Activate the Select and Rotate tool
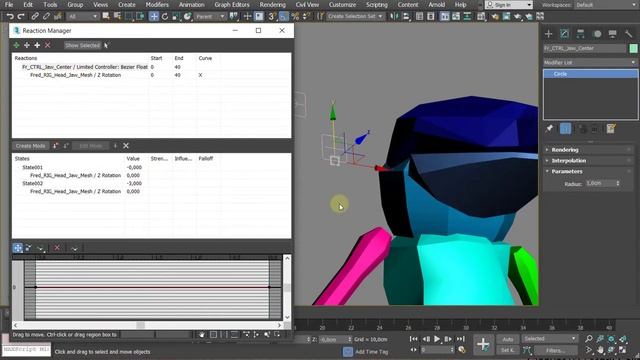 [x=165, y=16]
